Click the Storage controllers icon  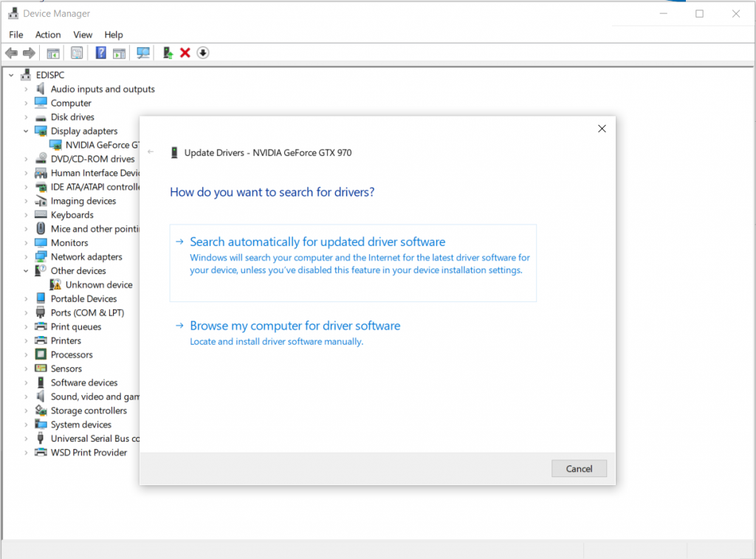coord(41,411)
